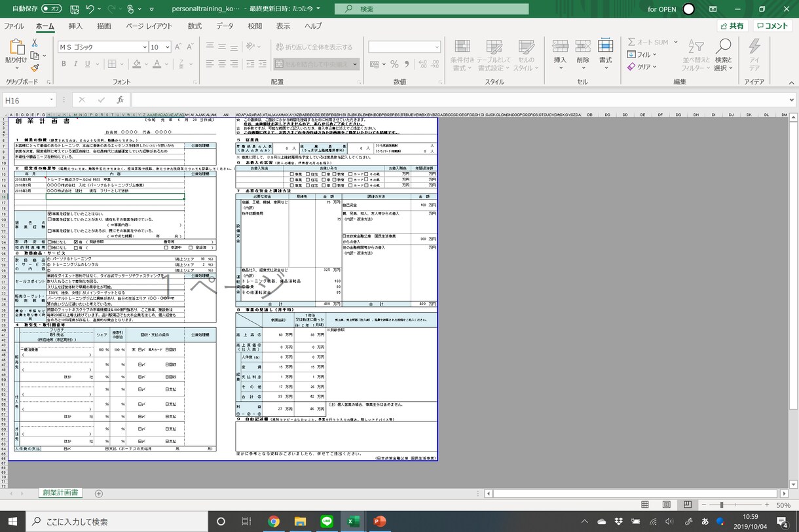Click the zoom slider handle
799x532 pixels.
(x=722, y=505)
